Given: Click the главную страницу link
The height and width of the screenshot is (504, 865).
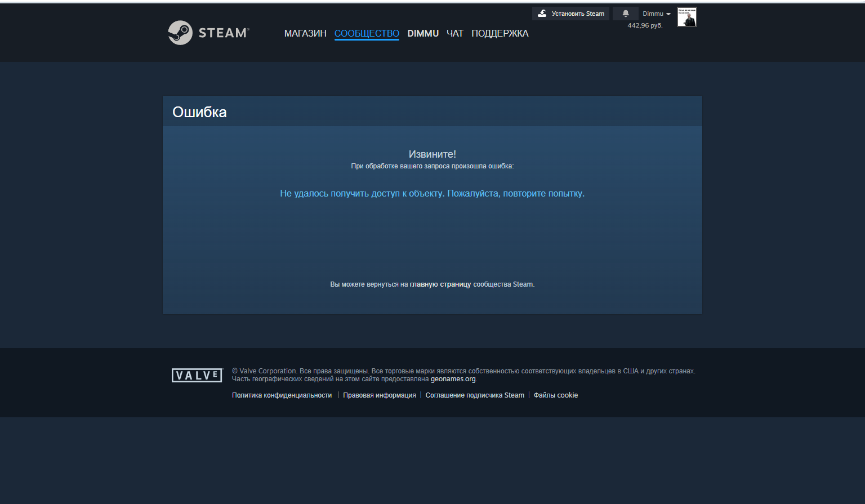Looking at the screenshot, I should click(440, 284).
